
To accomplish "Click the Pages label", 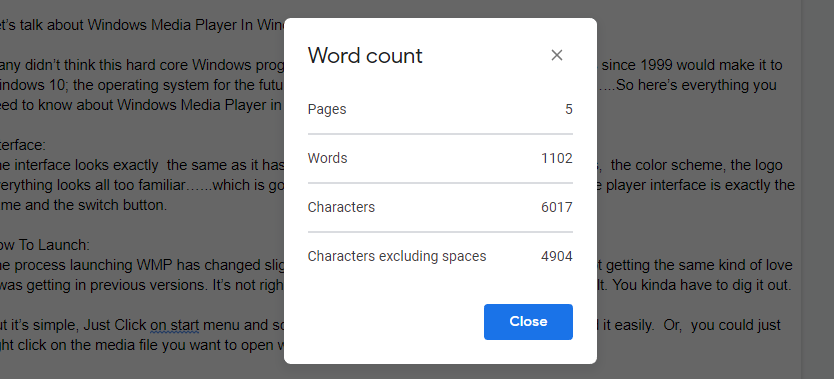I will 327,110.
